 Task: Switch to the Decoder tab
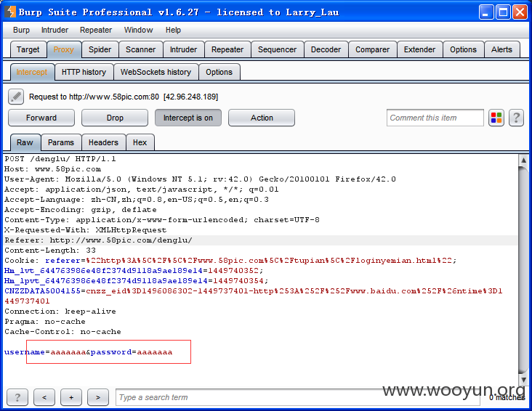(x=326, y=49)
